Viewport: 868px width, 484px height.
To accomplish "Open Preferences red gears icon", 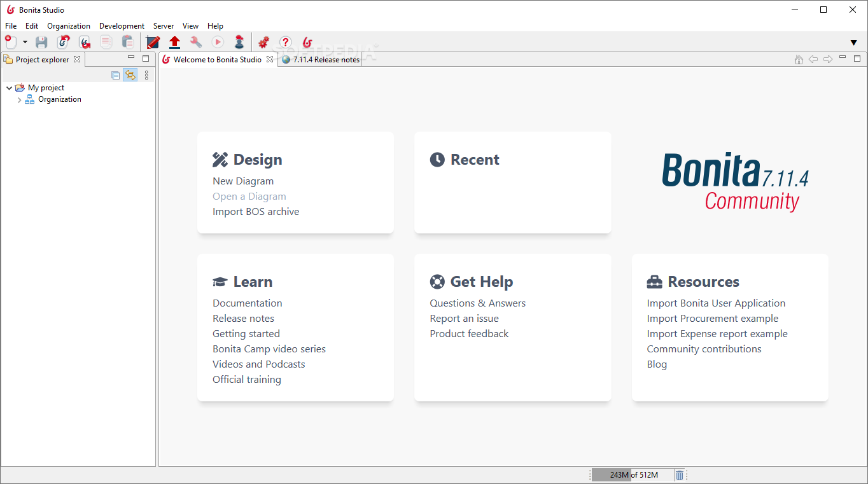I will (263, 42).
